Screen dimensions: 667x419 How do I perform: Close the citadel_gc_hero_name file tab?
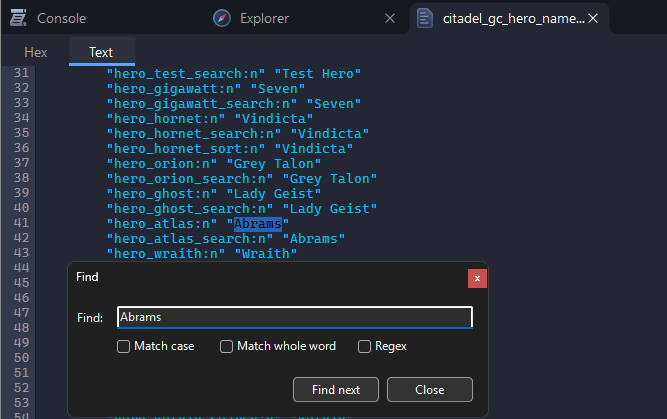[x=593, y=18]
